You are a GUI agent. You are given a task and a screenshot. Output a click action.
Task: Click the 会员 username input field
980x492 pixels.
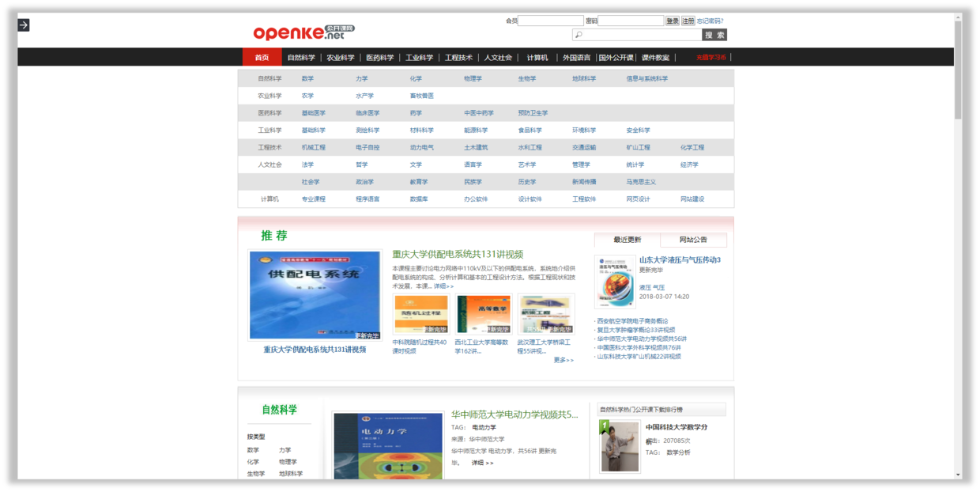[x=551, y=20]
